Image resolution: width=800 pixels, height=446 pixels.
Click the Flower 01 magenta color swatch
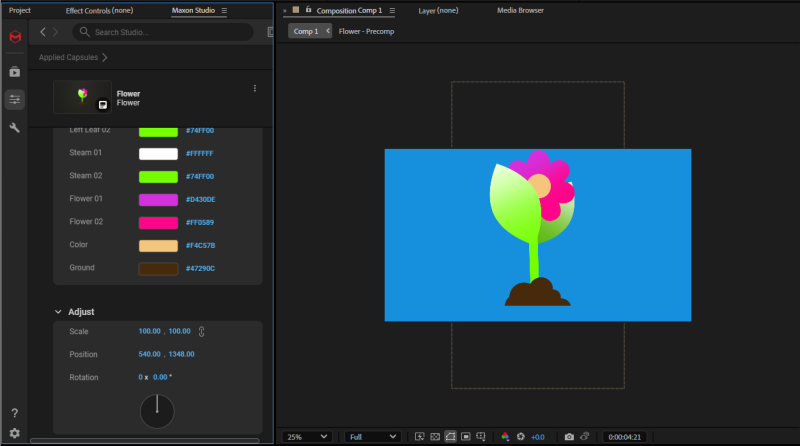[158, 199]
